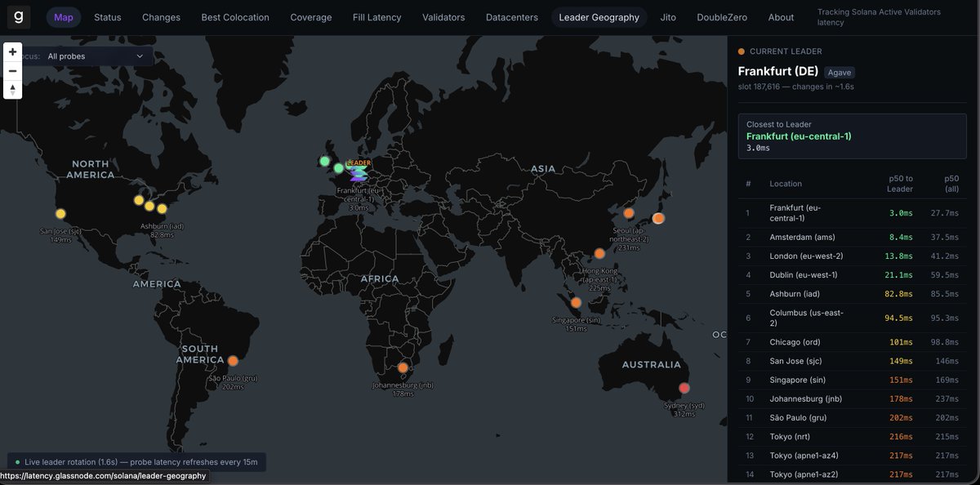Open the Coverage tab
This screenshot has width=980, height=485.
(x=311, y=17)
